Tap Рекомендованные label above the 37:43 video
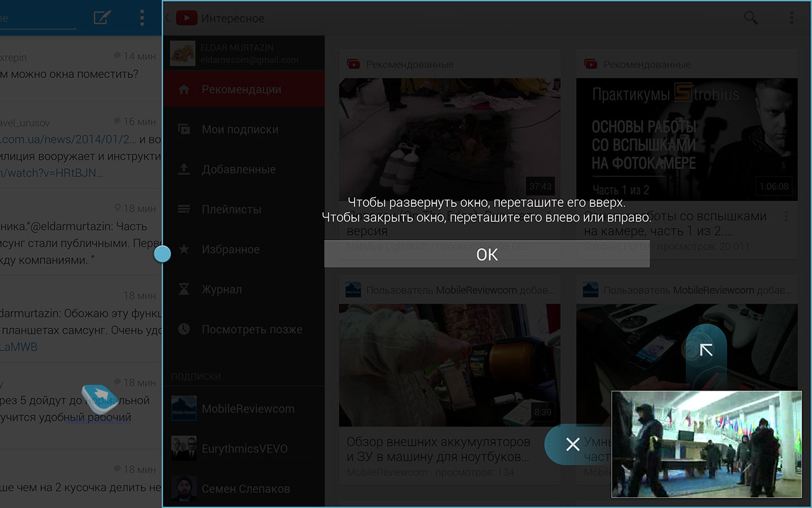This screenshot has width=812, height=508. (x=410, y=65)
